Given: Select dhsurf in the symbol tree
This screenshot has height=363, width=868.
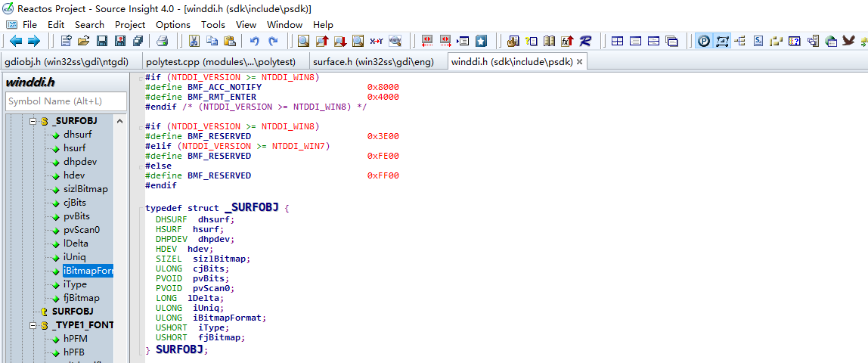Looking at the screenshot, I should 77,135.
